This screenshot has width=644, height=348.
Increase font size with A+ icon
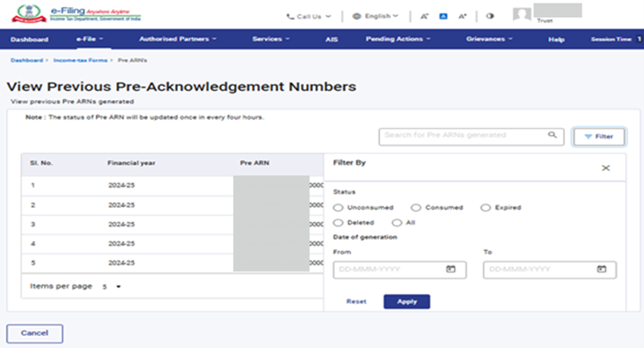click(x=463, y=16)
